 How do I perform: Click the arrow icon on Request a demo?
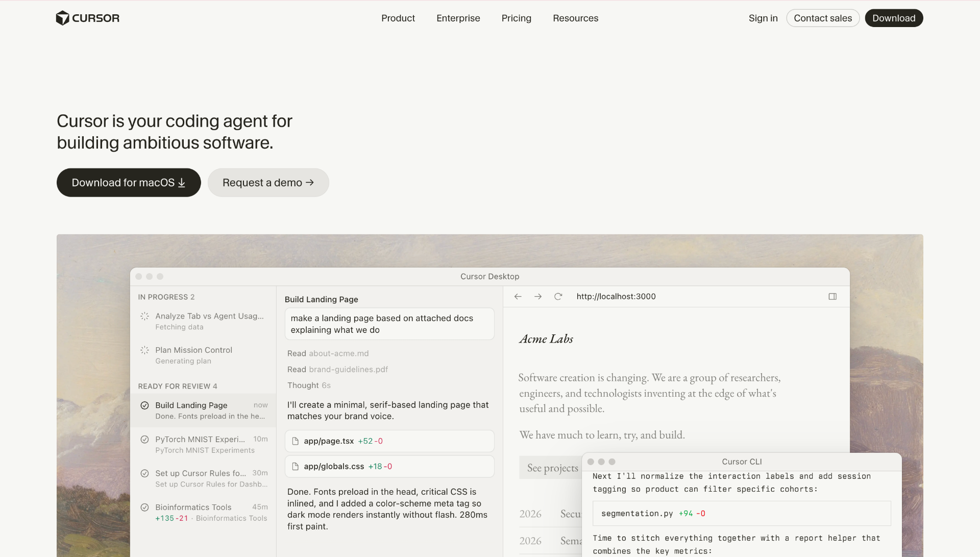click(x=310, y=182)
